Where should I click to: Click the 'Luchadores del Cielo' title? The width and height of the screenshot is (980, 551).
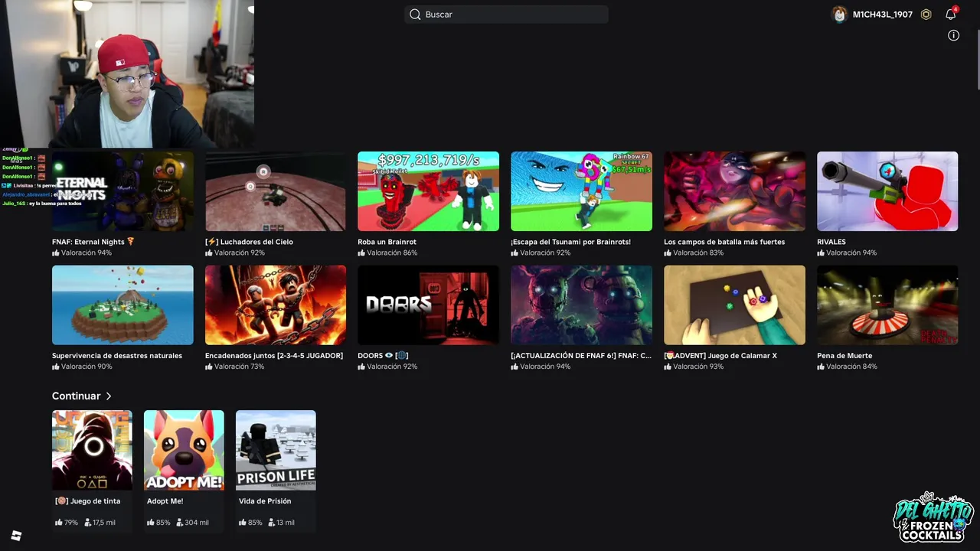[249, 242]
